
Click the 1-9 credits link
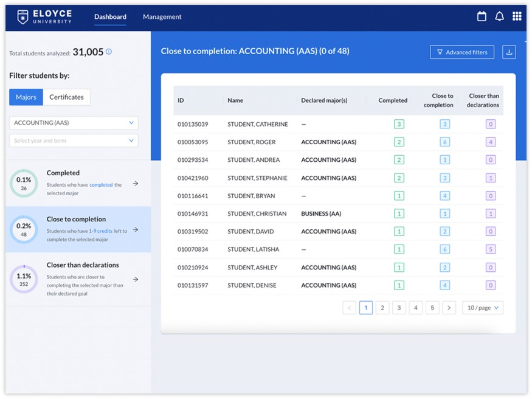[x=99, y=231]
